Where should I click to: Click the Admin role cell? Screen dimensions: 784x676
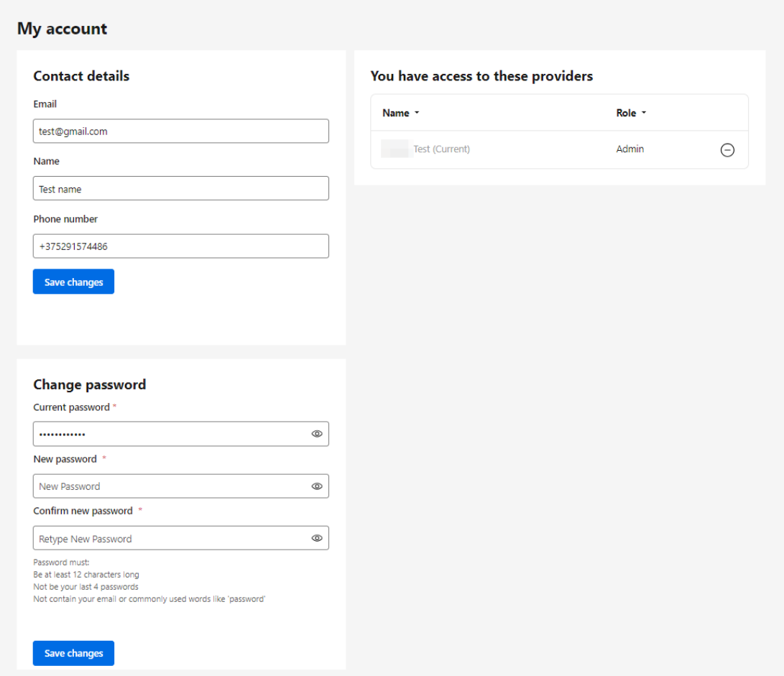[x=630, y=149]
